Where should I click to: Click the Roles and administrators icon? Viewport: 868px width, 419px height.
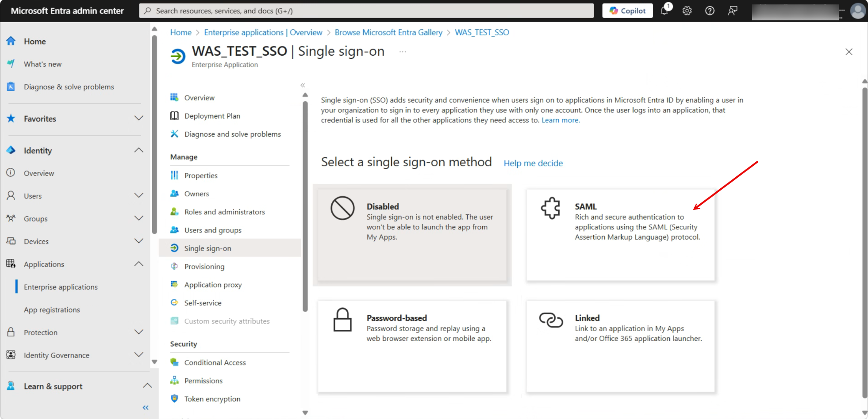(x=174, y=212)
